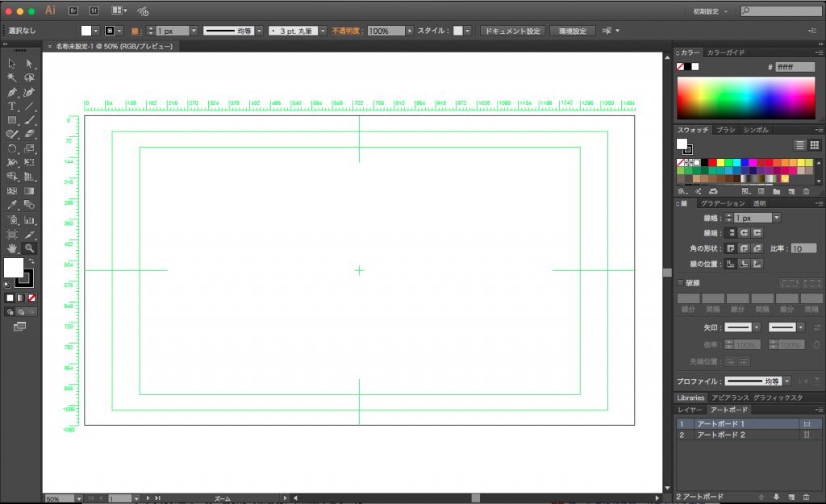This screenshot has height=504, width=826.
Task: Set toolbox fill mode to Gradient
Action: 20,298
